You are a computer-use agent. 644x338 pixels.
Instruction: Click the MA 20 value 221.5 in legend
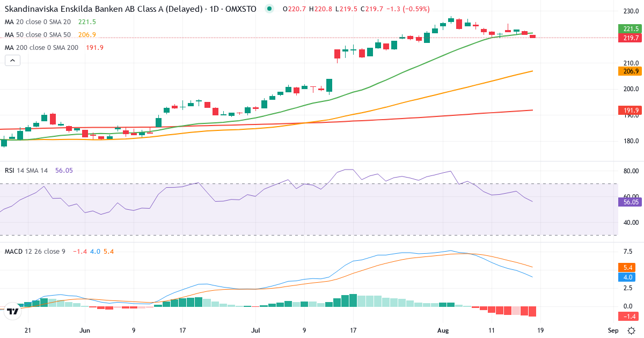[x=87, y=21]
